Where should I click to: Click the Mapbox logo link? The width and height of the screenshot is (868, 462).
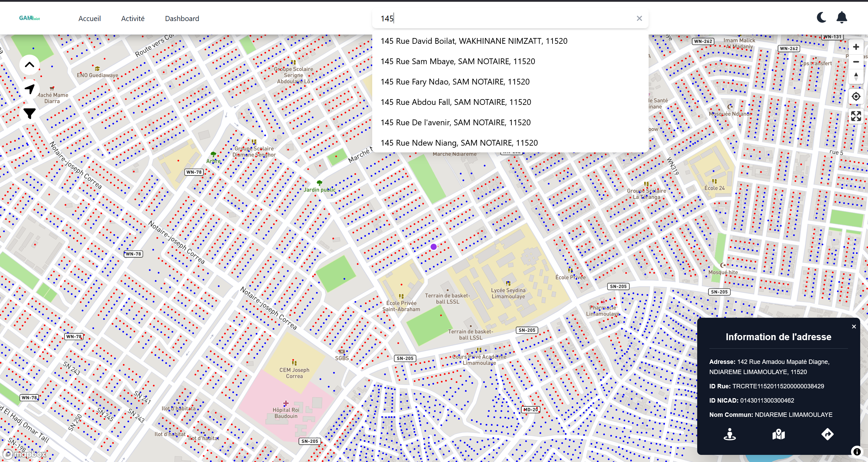click(x=24, y=454)
